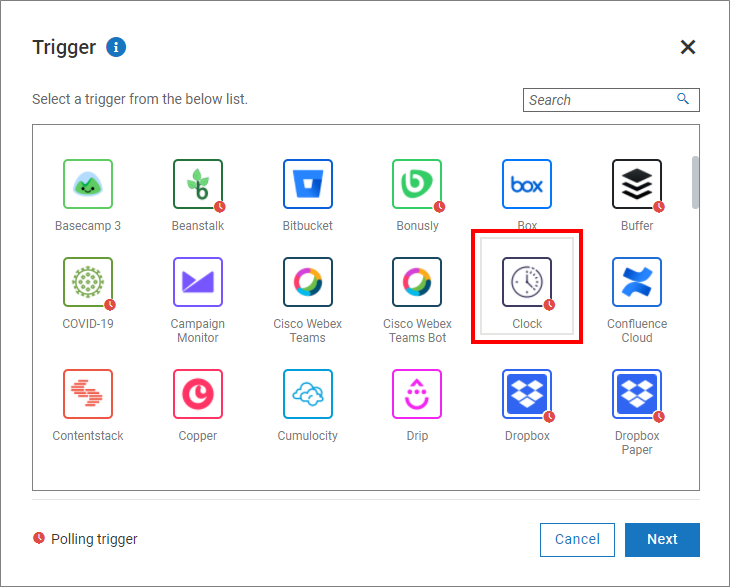Select the Cisco Webex Teams Bot icon
The image size is (730, 587).
click(x=417, y=282)
